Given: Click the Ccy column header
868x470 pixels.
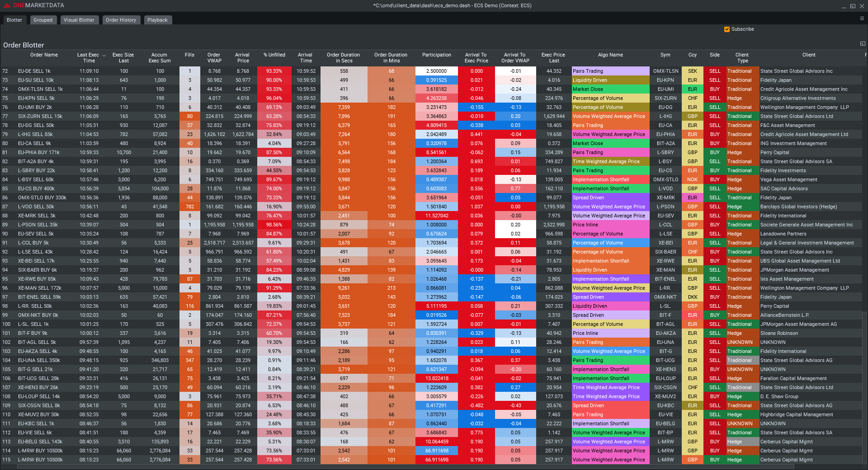Looking at the screenshot, I should pos(693,55).
